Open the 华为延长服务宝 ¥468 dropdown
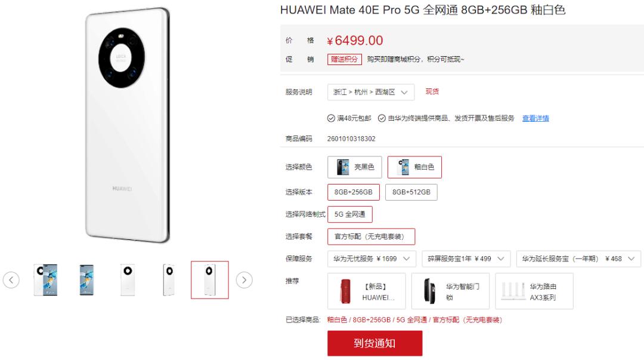The height and width of the screenshot is (360, 644). (578, 259)
